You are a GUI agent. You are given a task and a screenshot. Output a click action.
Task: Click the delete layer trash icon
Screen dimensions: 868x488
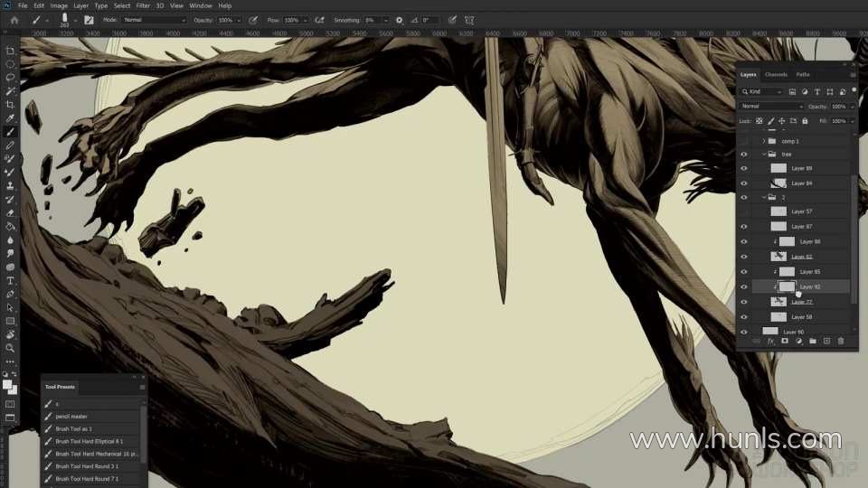(840, 341)
